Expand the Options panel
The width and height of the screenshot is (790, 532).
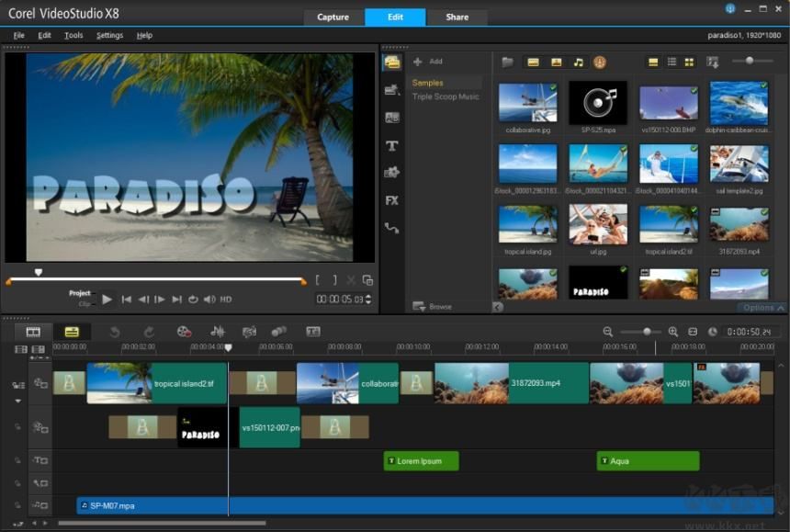pyautogui.click(x=762, y=308)
